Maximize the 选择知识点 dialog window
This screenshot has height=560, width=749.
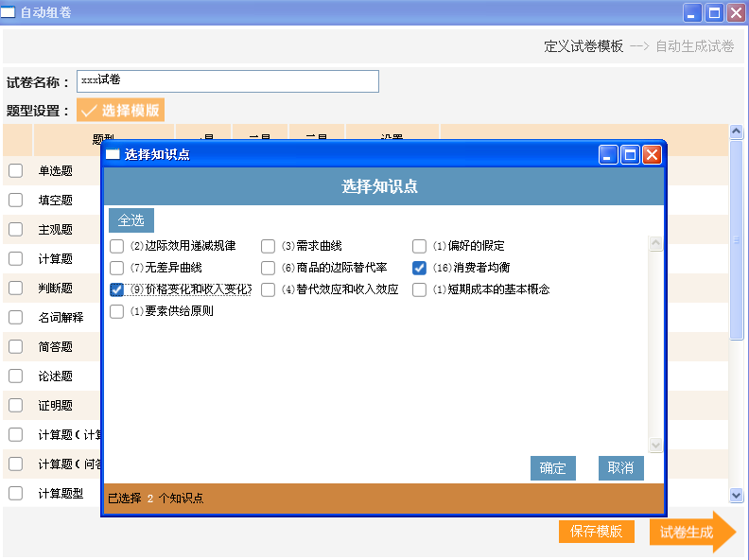(x=631, y=154)
